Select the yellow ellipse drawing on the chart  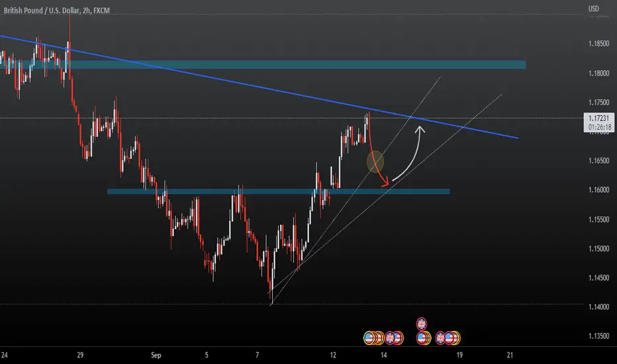[x=375, y=161]
